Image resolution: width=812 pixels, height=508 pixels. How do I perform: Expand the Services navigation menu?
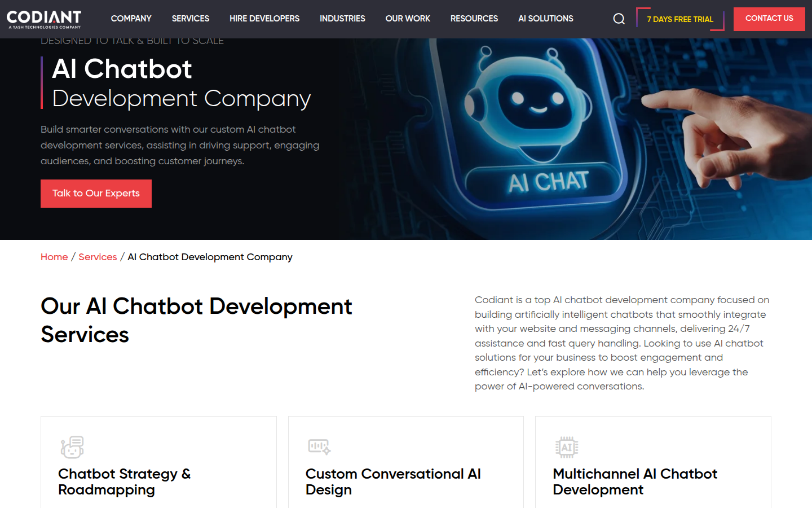point(190,19)
